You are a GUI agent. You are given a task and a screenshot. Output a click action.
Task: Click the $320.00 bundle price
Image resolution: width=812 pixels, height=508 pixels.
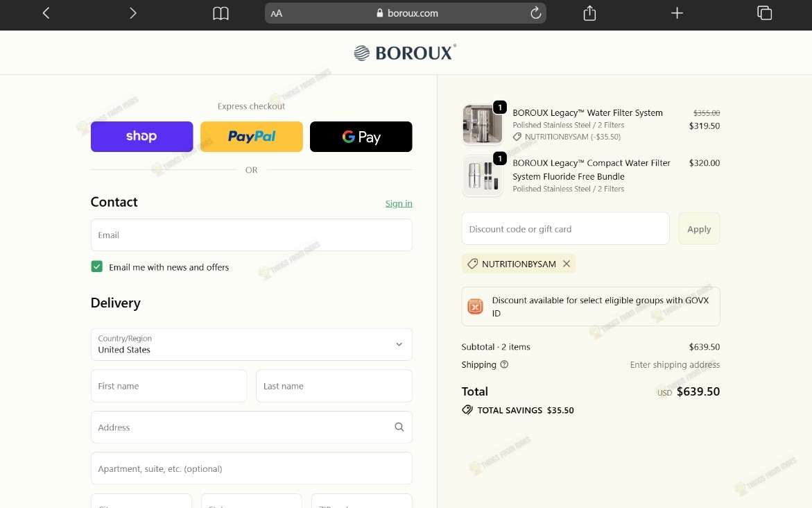705,163
